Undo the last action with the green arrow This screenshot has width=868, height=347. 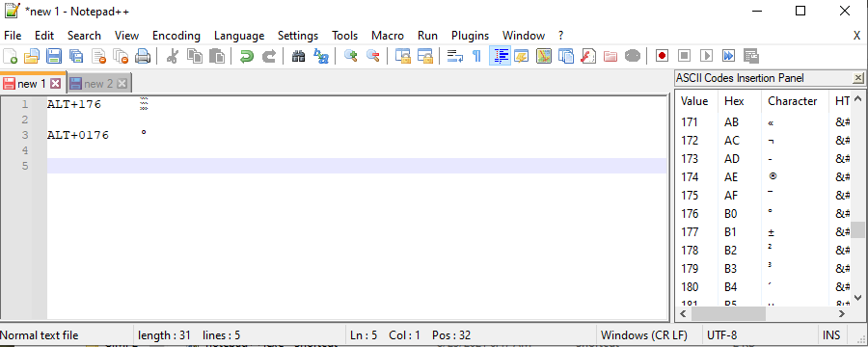pyautogui.click(x=246, y=56)
